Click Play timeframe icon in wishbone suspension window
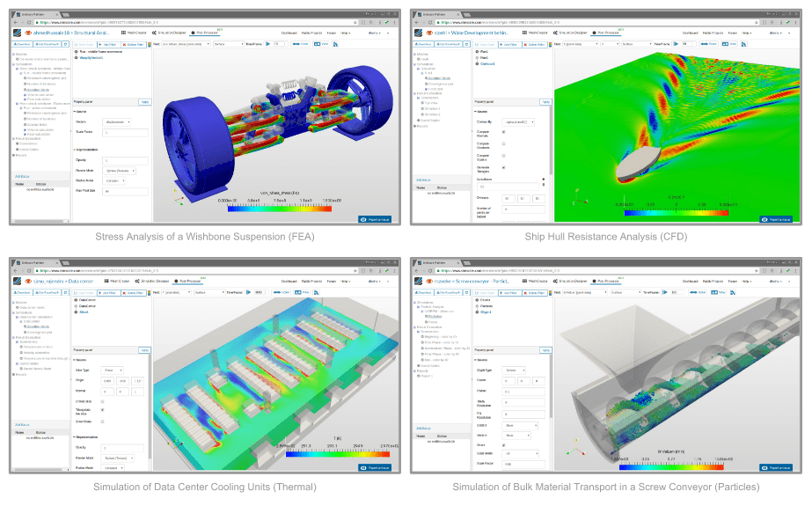This screenshot has height=506, width=812. pos(269,43)
